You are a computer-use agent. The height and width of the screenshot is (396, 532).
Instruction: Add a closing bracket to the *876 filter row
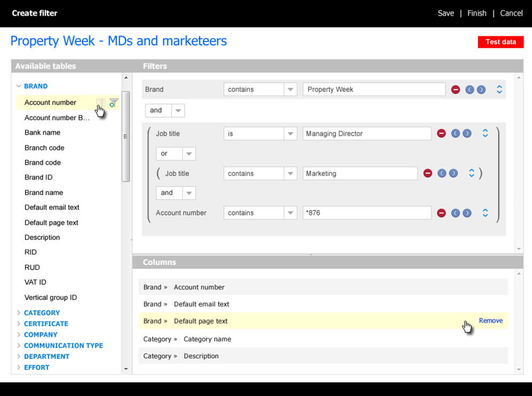[x=467, y=213]
